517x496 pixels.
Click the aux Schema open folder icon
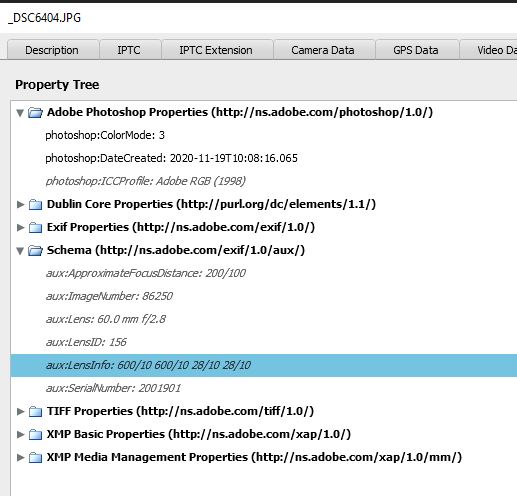35,251
